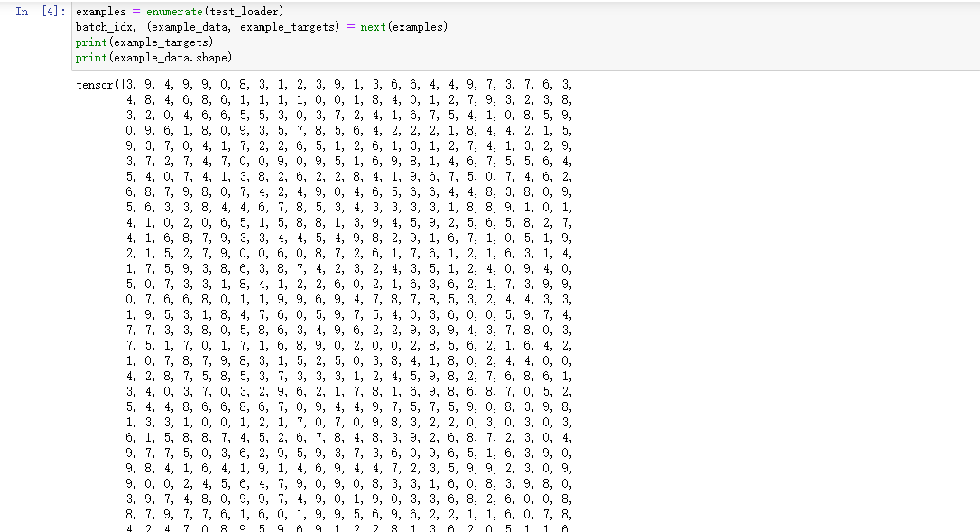
Task: Click the partially visible last output row
Action: tap(347, 528)
